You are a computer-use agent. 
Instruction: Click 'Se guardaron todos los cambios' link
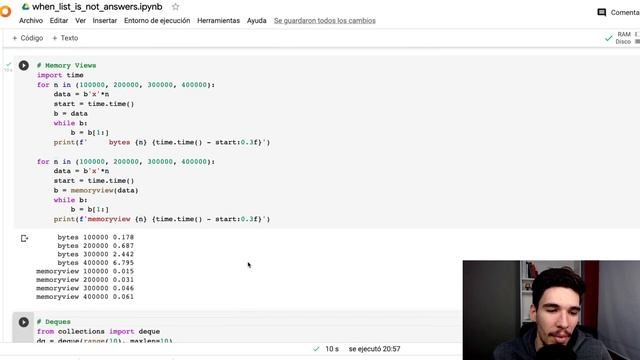tap(324, 20)
